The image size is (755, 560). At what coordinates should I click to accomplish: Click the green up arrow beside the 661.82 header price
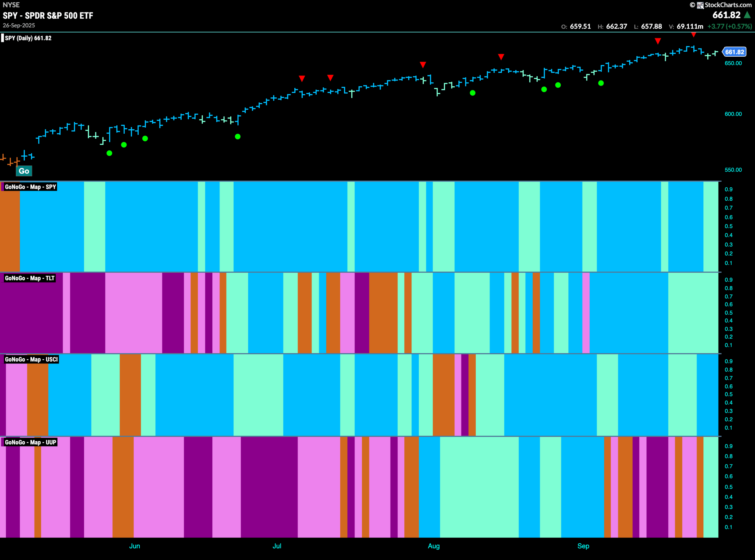tap(747, 15)
